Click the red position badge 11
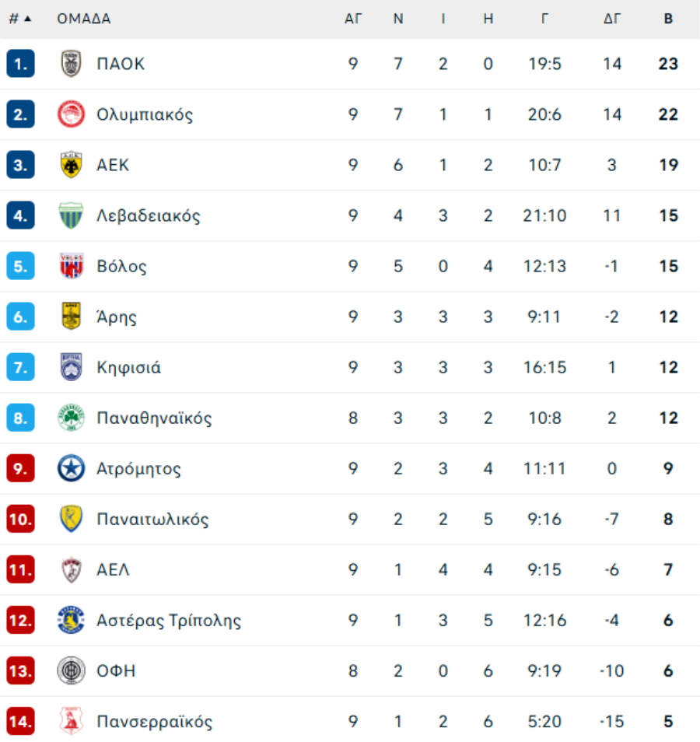Viewport: 700px width, 742px height. 21,569
